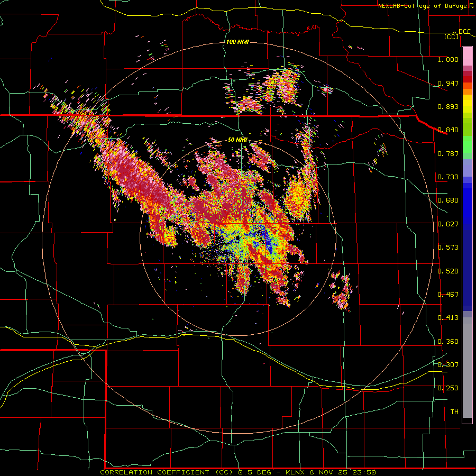Screen dimensions: 476x476
Task: Click the gray bottom segment of color bar
Action: [x=467, y=368]
